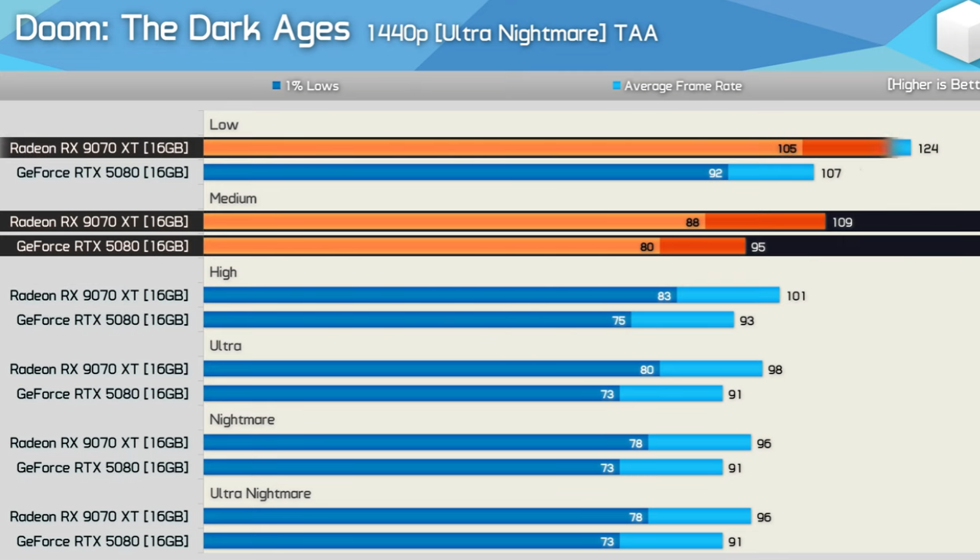
Task: Click the Radeon RX 9070 XT label under Low
Action: coord(99,148)
